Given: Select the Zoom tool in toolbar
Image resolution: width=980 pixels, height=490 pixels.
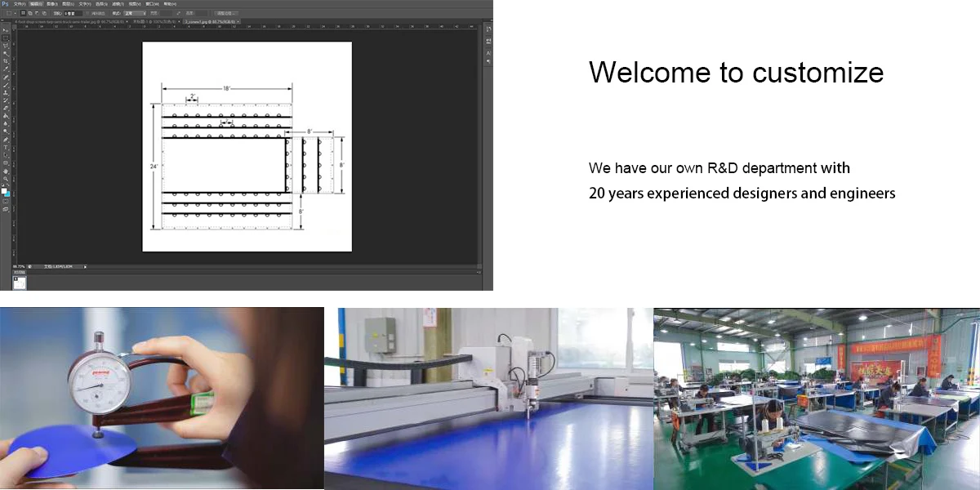Looking at the screenshot, I should click(6, 178).
